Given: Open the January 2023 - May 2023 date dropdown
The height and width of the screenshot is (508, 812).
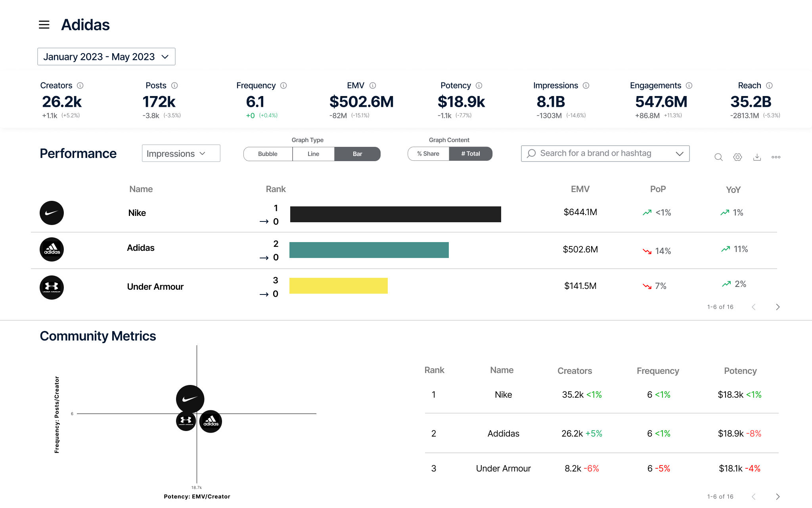Looking at the screenshot, I should pyautogui.click(x=106, y=57).
